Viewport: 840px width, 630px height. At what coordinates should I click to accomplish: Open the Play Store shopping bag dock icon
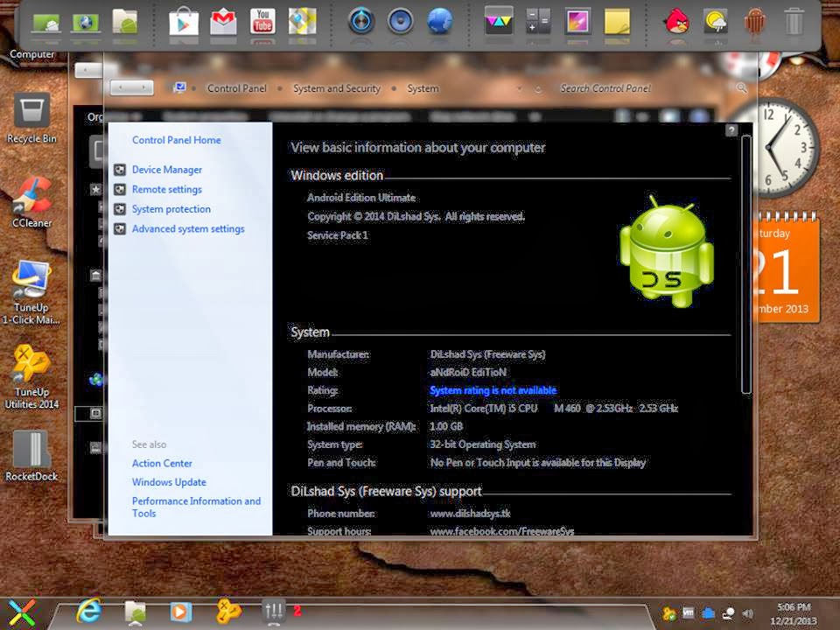184,23
